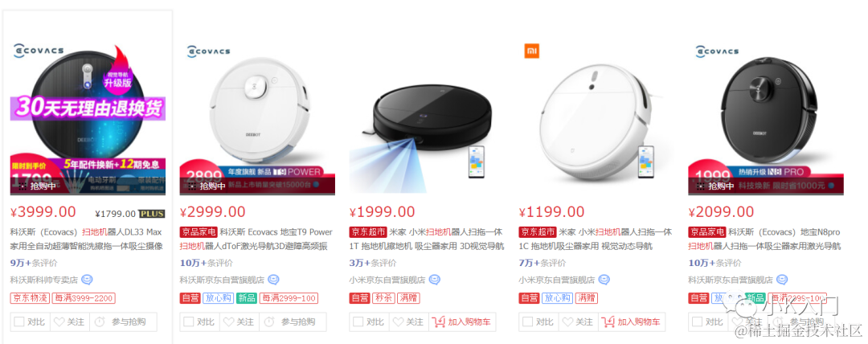This screenshot has height=344, width=868.
Task: Click 参与抢购 on the ¥3999 product
Action: [x=123, y=321]
